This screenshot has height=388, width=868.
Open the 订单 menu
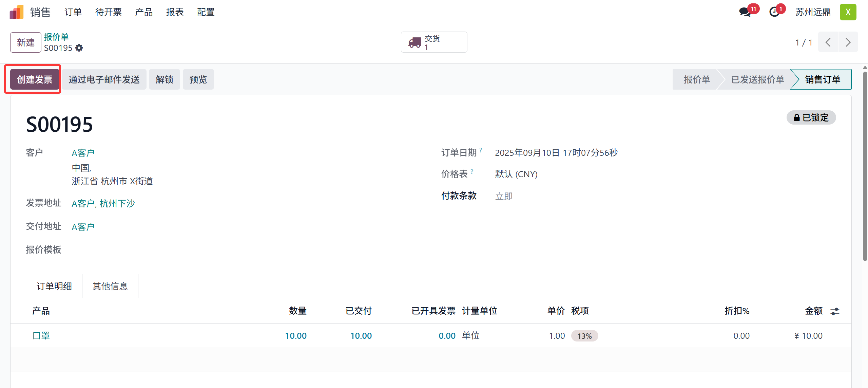tap(73, 12)
